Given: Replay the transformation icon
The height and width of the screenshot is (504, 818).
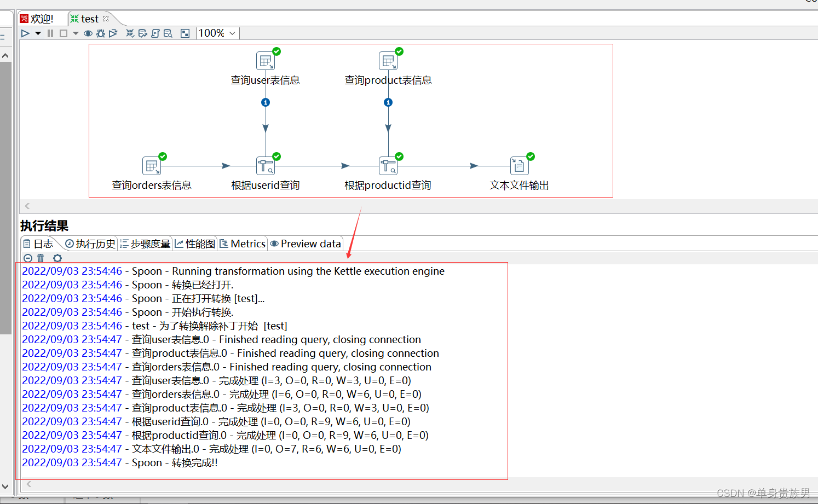Looking at the screenshot, I should point(113,33).
